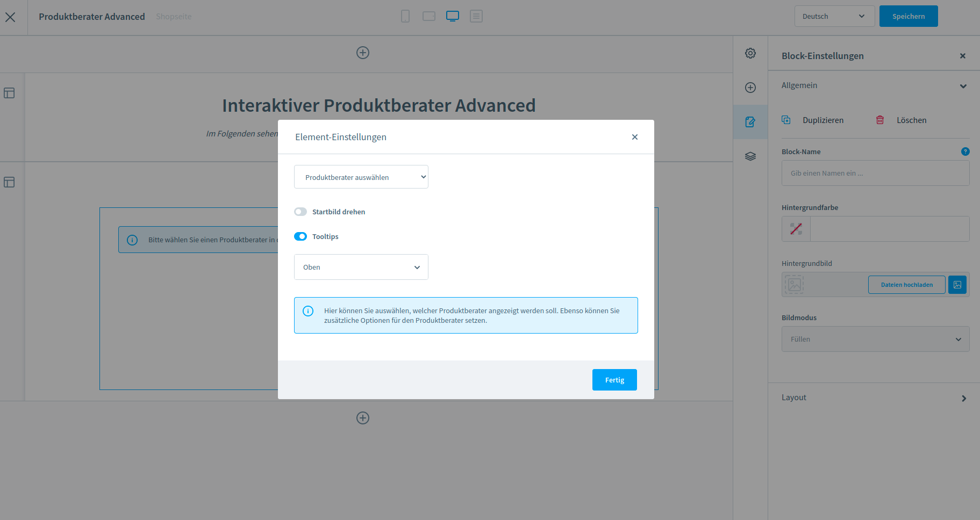
Task: Click the Hintergrundfarbe color swatch
Action: pyautogui.click(x=796, y=229)
